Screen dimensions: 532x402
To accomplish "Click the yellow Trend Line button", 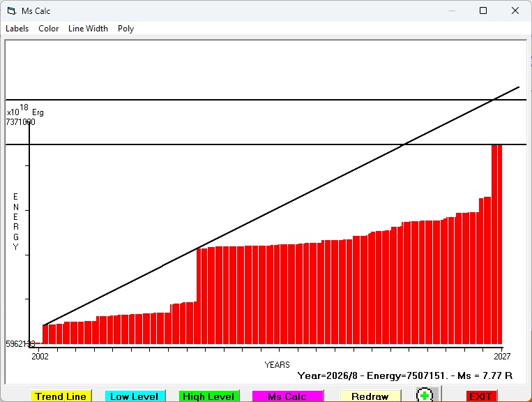I will (61, 396).
